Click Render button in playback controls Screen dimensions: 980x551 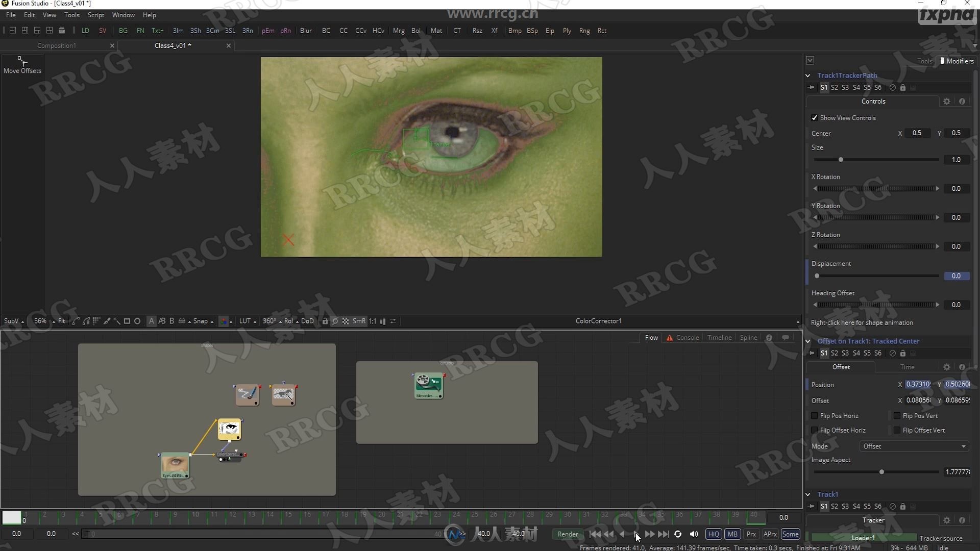click(568, 534)
